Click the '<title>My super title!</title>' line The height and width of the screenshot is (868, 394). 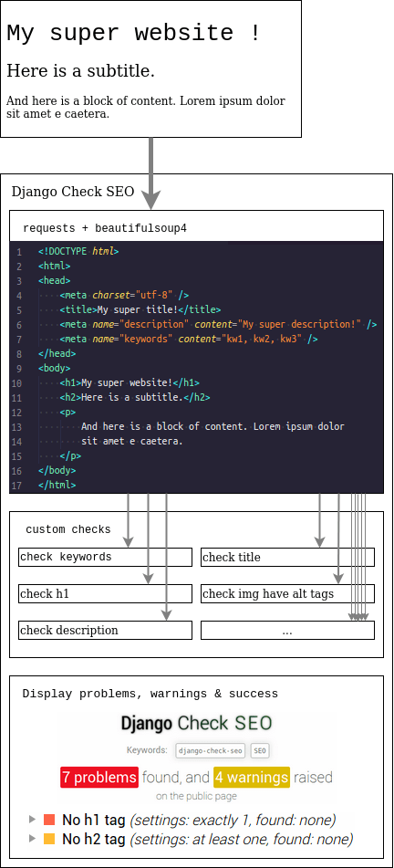click(x=140, y=309)
